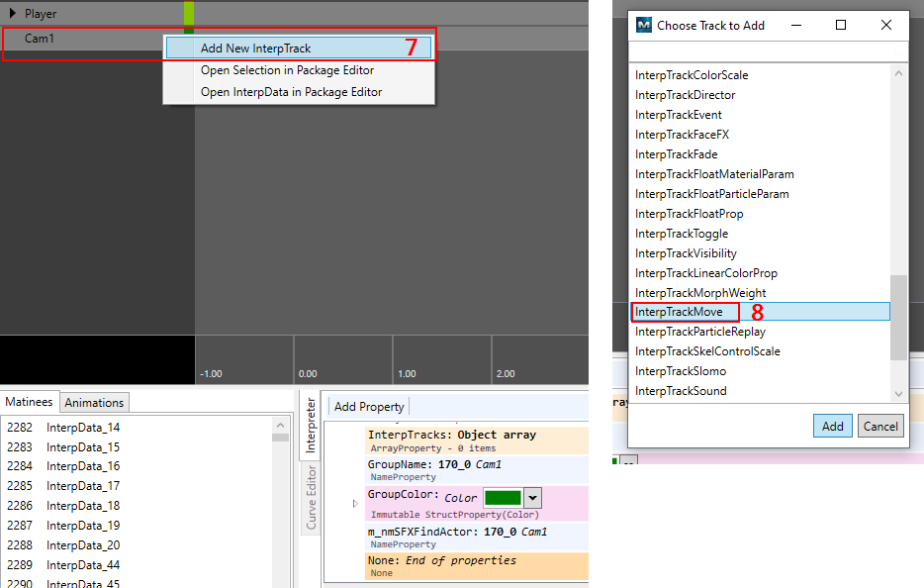Select InterpTrackFloatProp in the track list
This screenshot has width=924, height=588.
(689, 214)
